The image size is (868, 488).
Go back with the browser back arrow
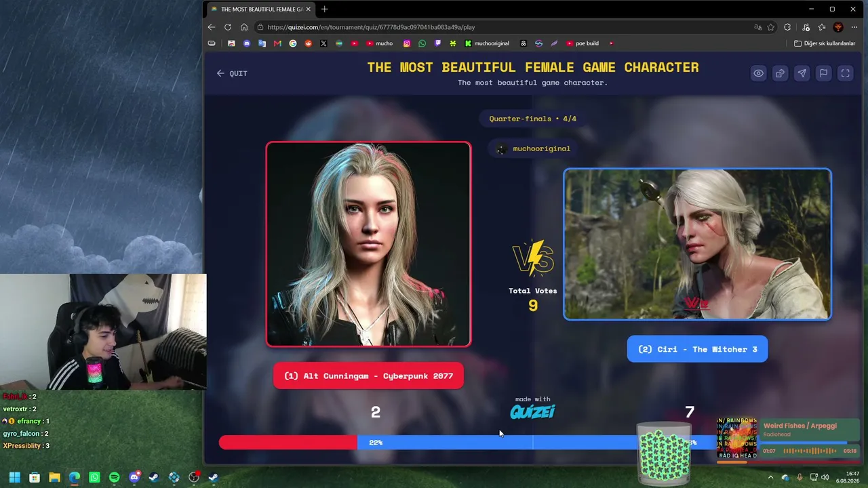[x=212, y=27]
